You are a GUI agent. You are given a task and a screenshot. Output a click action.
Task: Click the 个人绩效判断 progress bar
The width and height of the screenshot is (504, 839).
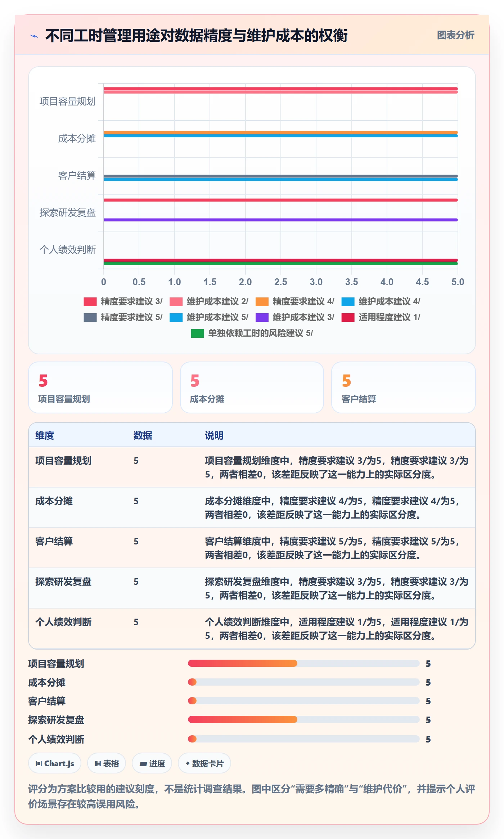[304, 739]
